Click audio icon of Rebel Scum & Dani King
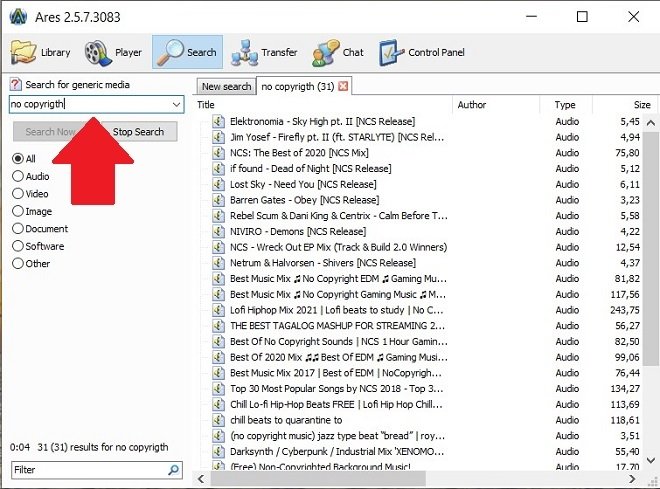This screenshot has width=660, height=489. point(218,216)
